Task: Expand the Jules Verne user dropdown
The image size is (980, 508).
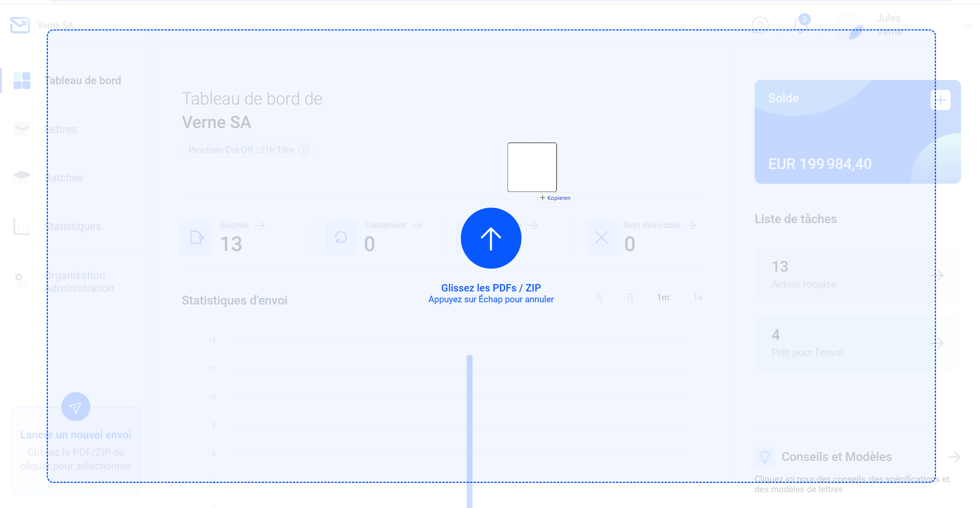Action: [x=966, y=25]
